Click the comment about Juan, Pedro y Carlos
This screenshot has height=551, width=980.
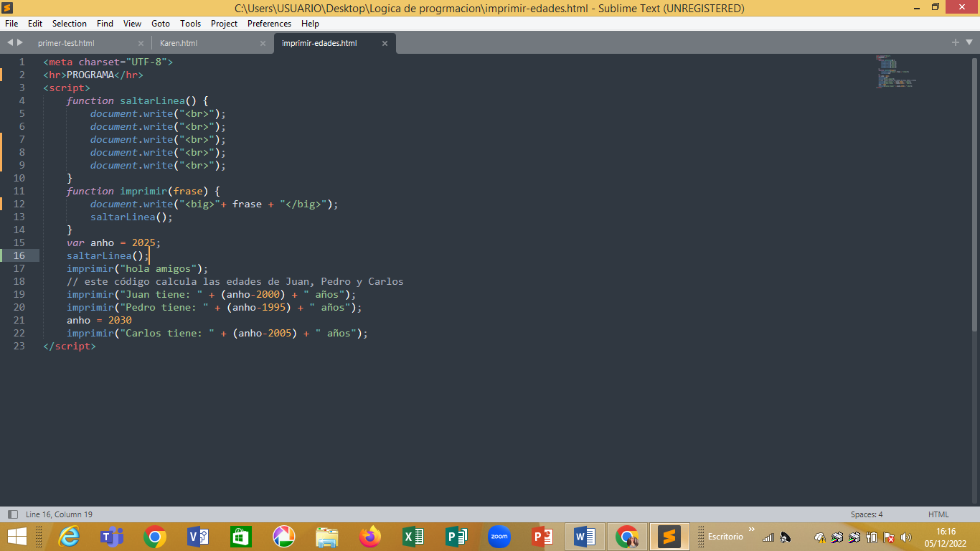coord(235,281)
